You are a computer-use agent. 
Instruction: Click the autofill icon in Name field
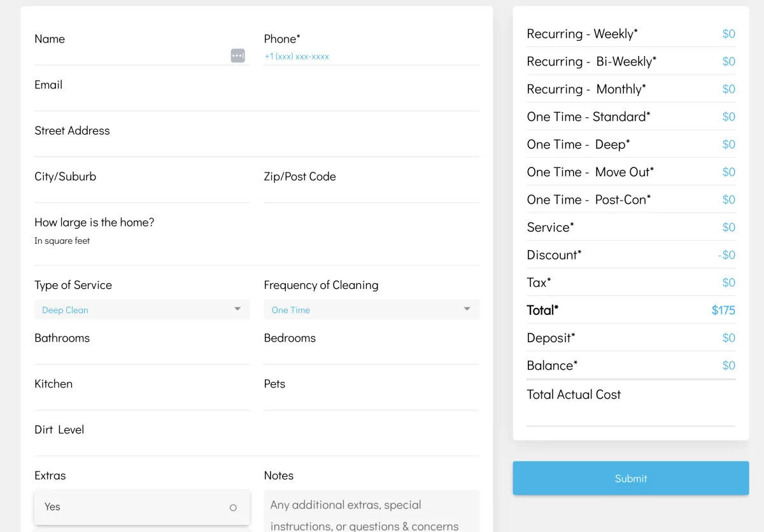[x=237, y=56]
